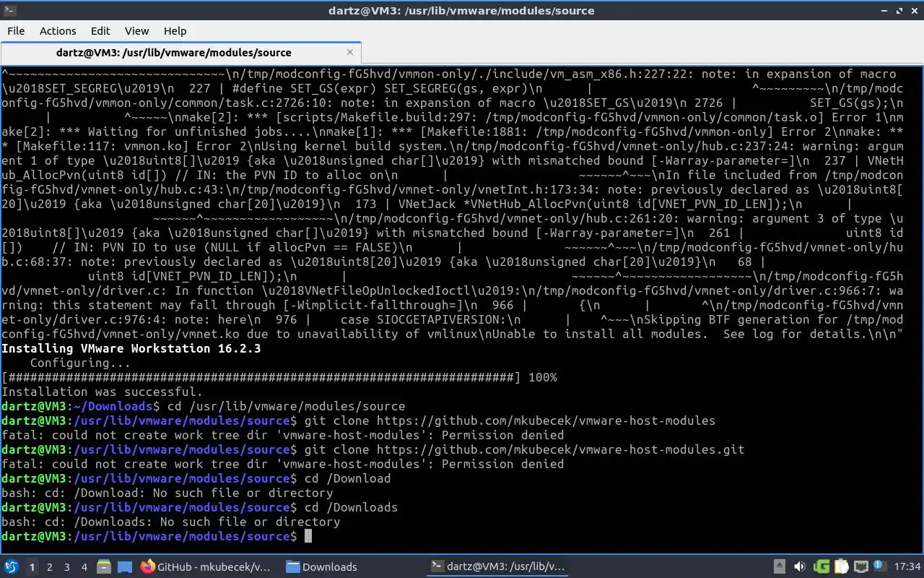The height and width of the screenshot is (578, 924).
Task: Open the File menu
Action: pyautogui.click(x=16, y=30)
